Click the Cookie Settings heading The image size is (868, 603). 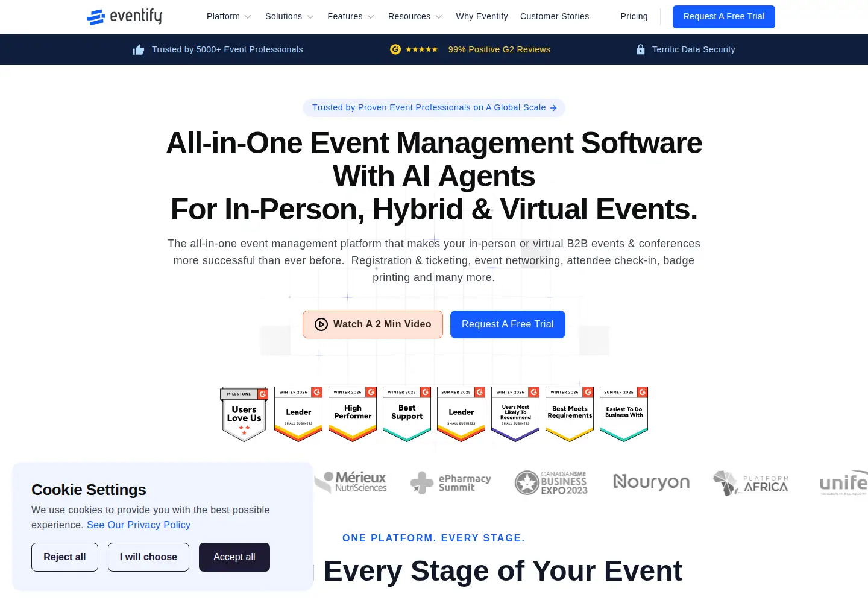pos(89,490)
